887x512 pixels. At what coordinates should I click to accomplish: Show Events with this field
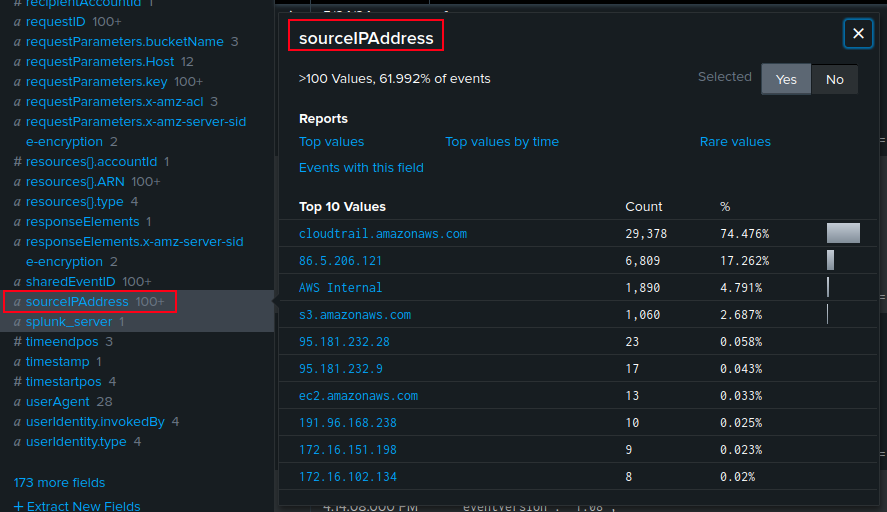click(x=361, y=168)
